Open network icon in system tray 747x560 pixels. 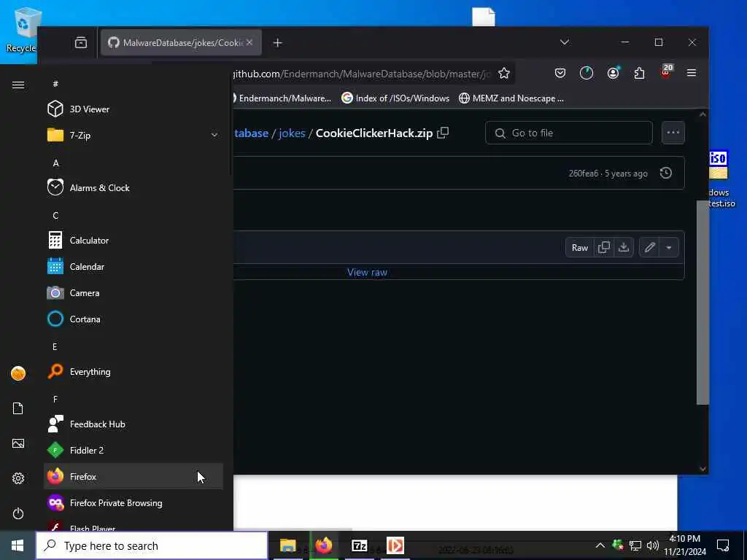tap(635, 545)
